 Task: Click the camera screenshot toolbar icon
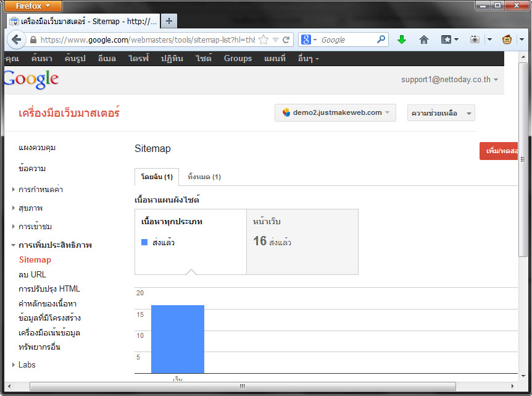tap(475, 40)
